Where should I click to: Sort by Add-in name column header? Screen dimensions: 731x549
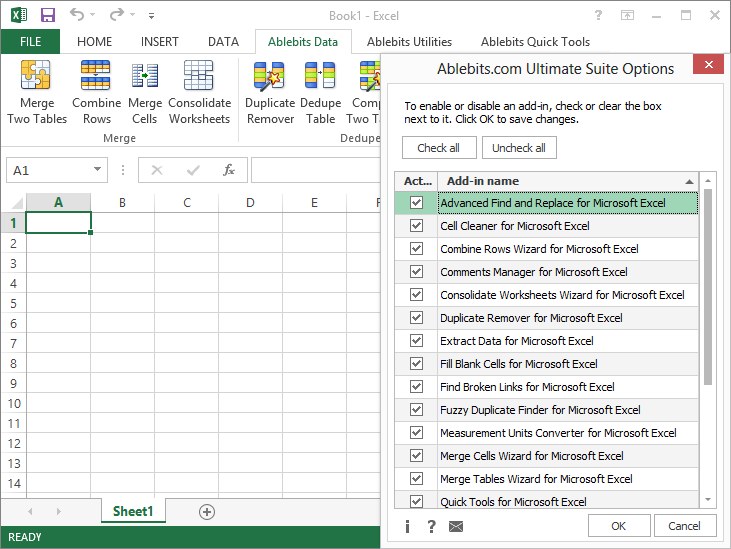click(568, 181)
